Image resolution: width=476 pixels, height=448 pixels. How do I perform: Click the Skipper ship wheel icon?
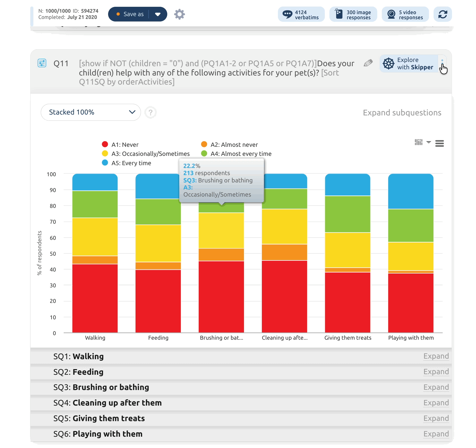[389, 64]
